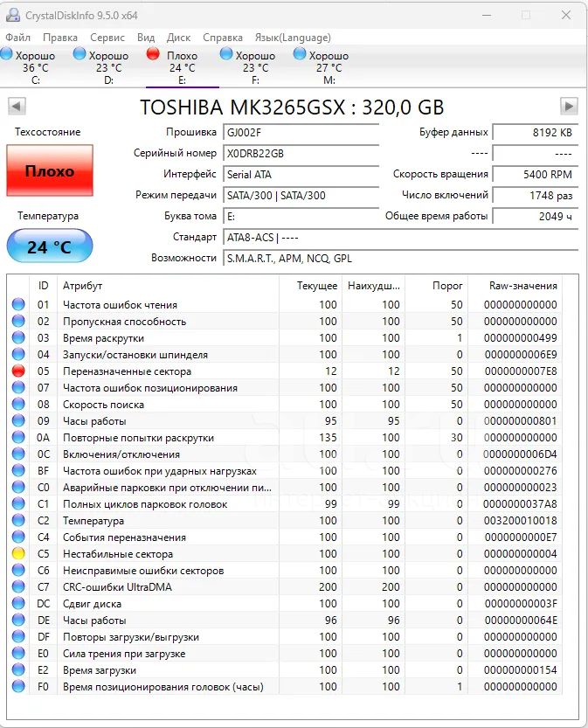Click the features field S.M.A.R.T., APM, NCQ, GPL
The width and height of the screenshot is (588, 728).
pyautogui.click(x=400, y=258)
